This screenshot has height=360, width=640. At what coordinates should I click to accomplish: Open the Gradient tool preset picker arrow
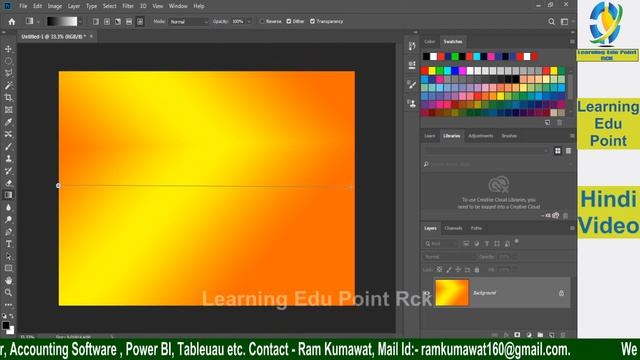point(38,22)
